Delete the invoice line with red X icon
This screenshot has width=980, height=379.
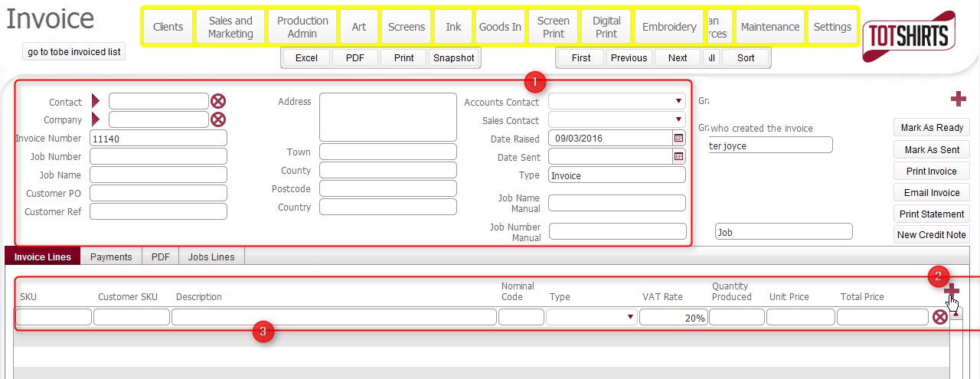click(940, 317)
